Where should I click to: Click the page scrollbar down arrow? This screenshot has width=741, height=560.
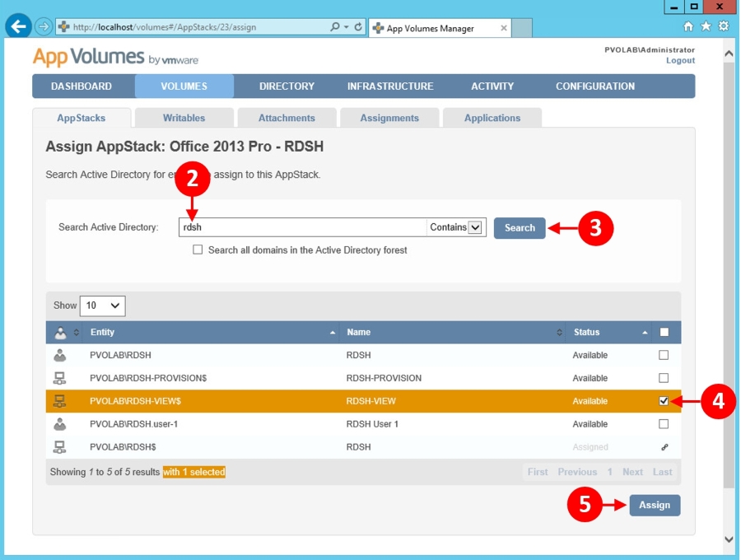[x=729, y=539]
